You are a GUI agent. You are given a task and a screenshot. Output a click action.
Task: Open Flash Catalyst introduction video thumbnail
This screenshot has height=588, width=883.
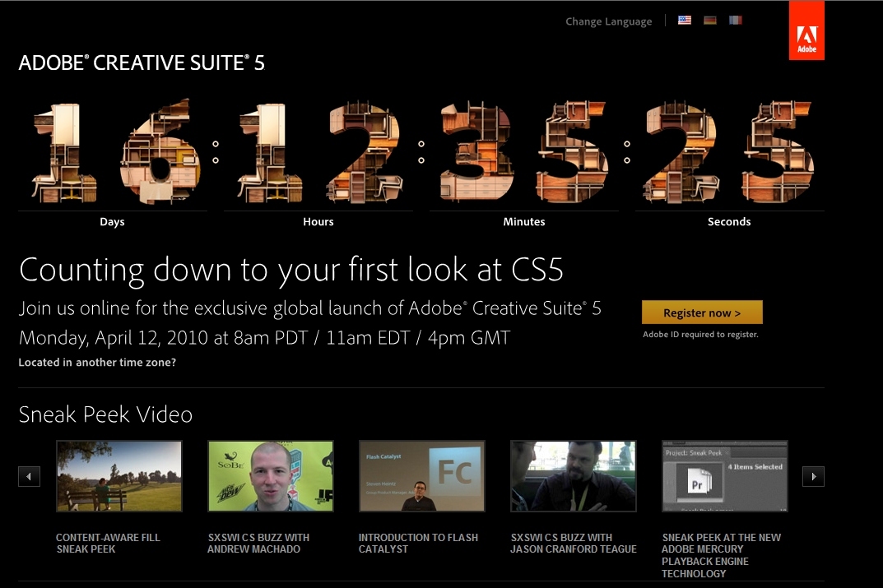[422, 476]
